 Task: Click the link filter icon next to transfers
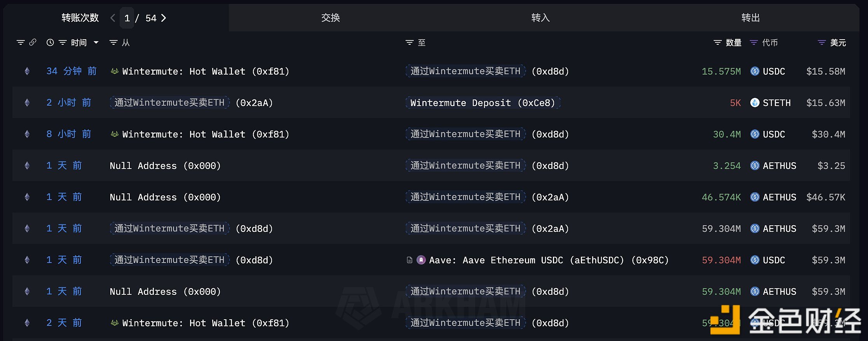pyautogui.click(x=33, y=42)
